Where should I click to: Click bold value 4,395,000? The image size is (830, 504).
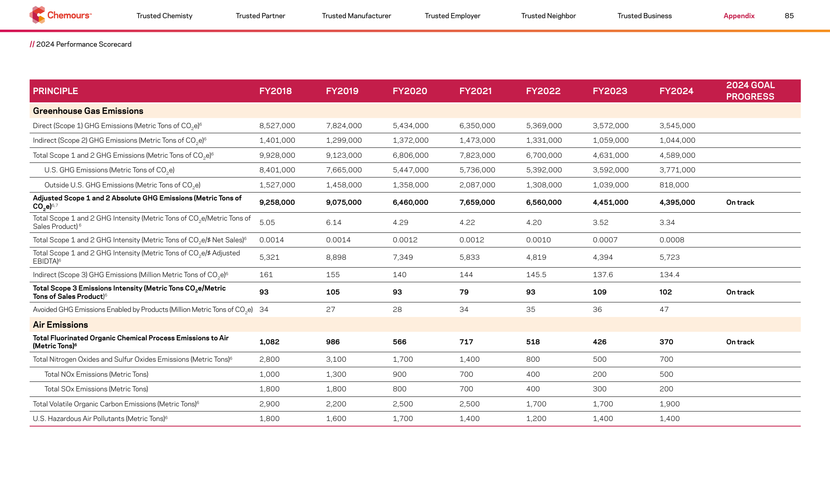pyautogui.click(x=677, y=202)
